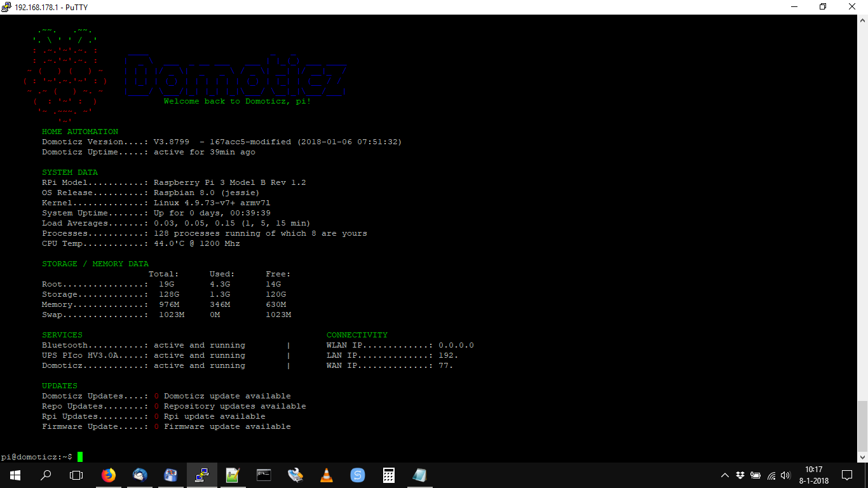868x488 pixels.
Task: Check the battery power tray icon
Action: pyautogui.click(x=756, y=475)
